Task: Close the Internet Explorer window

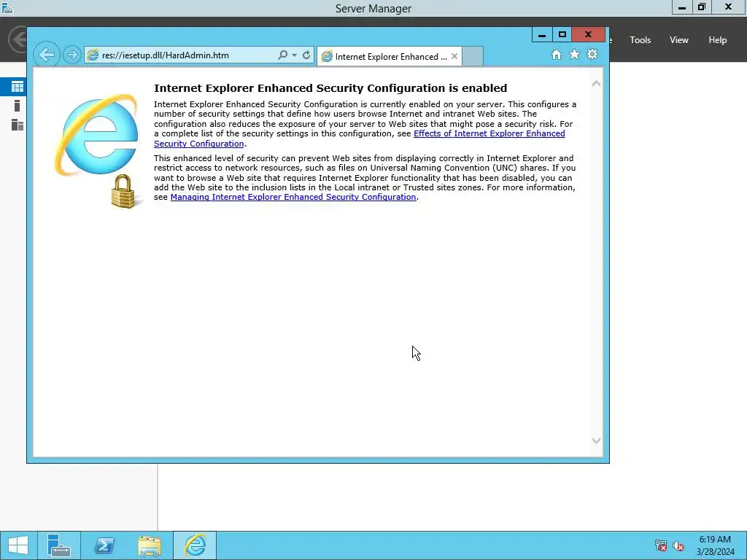Action: pos(588,34)
